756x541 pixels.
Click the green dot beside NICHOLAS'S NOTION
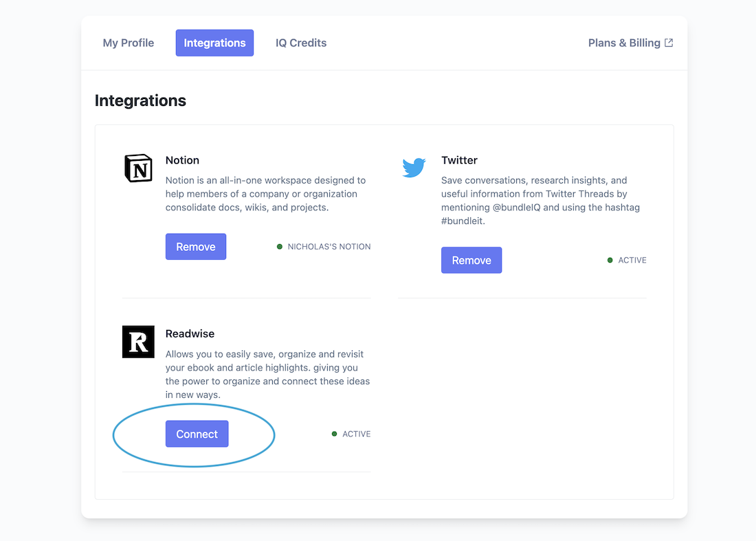tap(280, 247)
